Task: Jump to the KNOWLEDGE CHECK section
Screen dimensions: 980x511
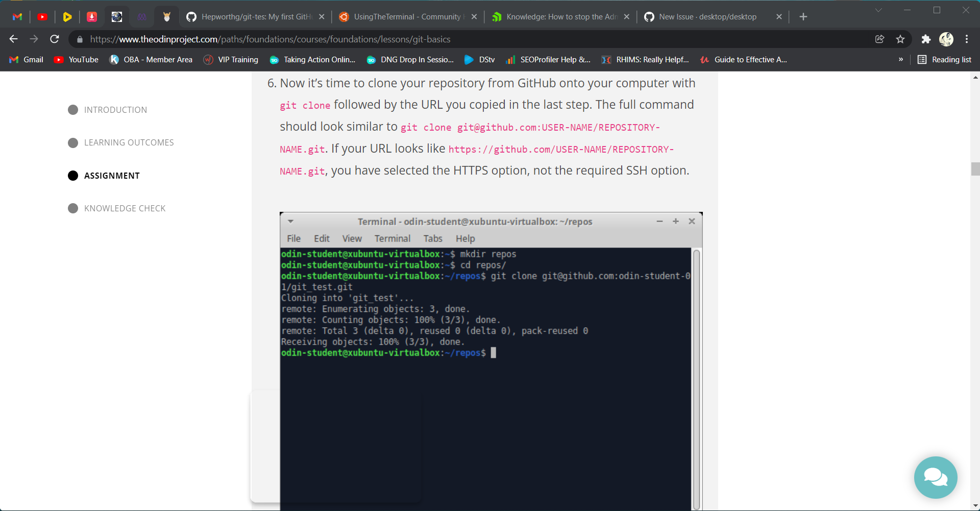Action: tap(125, 208)
